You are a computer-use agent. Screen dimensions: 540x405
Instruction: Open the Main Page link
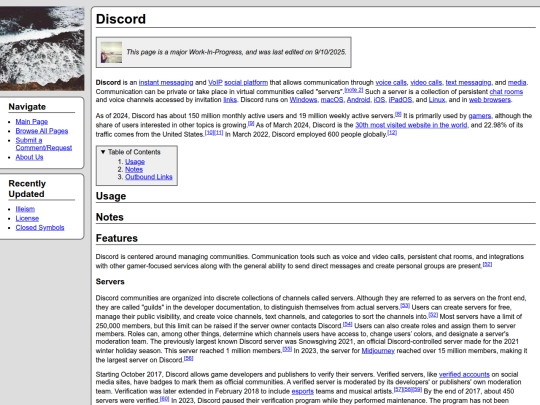coord(32,122)
